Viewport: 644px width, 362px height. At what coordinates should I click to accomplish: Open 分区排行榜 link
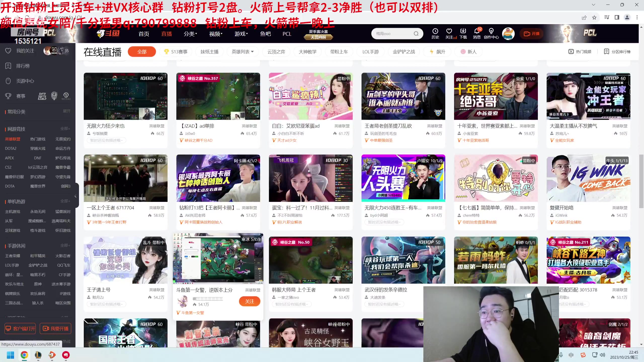coord(617,52)
